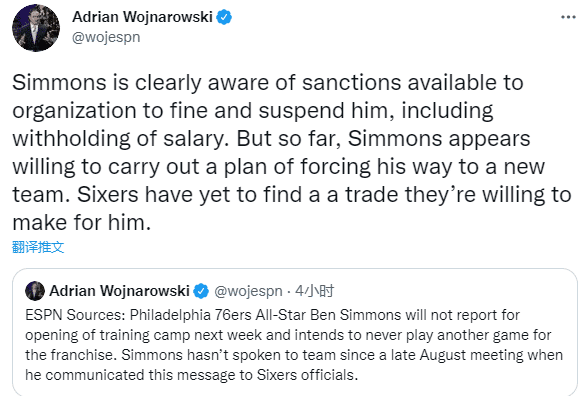Click Adrian Wojnarowski's name in the quoted tweet

(119, 291)
